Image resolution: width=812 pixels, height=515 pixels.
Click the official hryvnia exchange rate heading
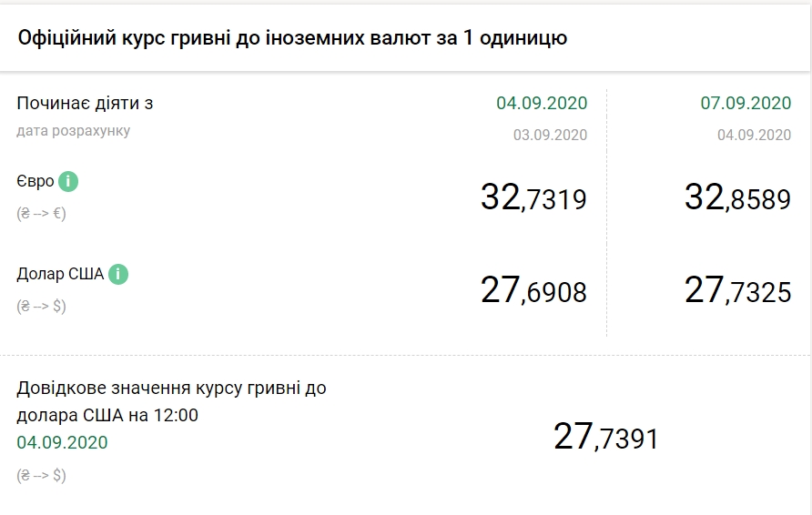pos(292,37)
